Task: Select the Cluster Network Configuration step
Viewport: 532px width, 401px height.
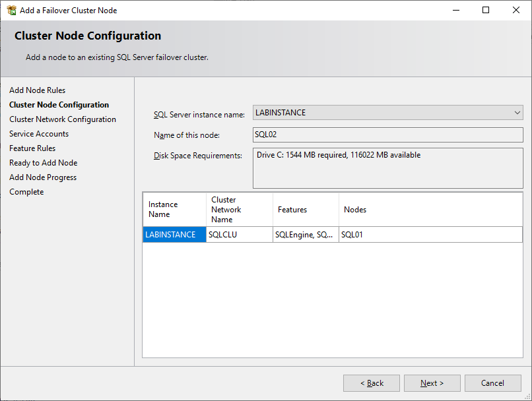Action: coord(63,119)
